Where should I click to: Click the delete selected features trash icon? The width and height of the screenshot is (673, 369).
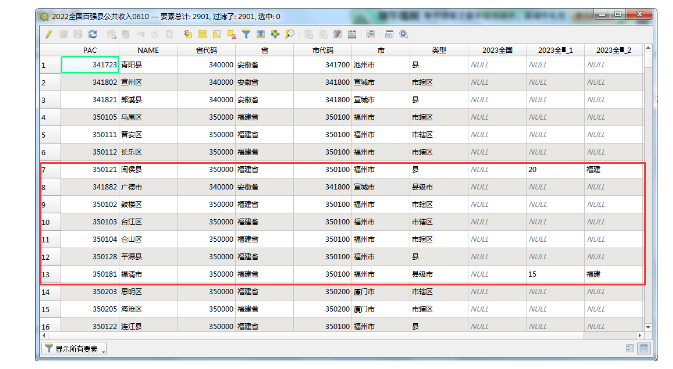126,34
